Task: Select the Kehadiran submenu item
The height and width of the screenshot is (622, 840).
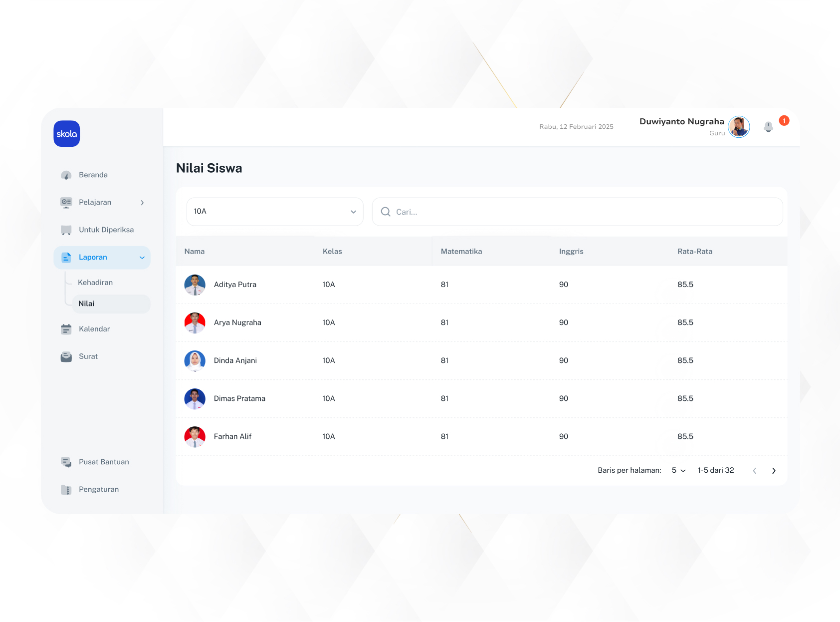Action: pos(95,283)
